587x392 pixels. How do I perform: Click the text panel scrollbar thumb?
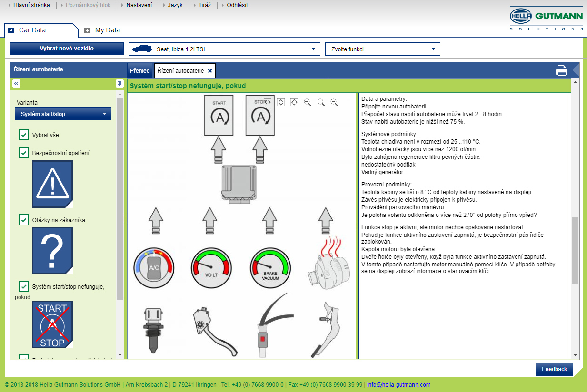tap(575, 250)
